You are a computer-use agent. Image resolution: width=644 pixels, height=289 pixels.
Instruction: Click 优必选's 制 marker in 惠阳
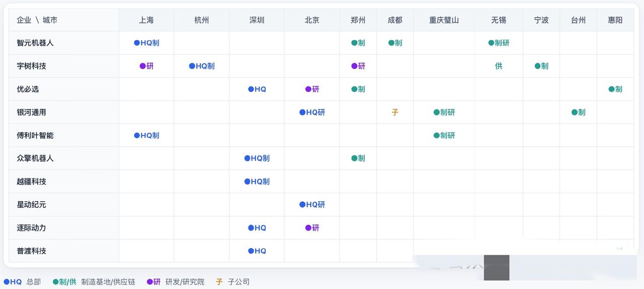click(x=615, y=89)
